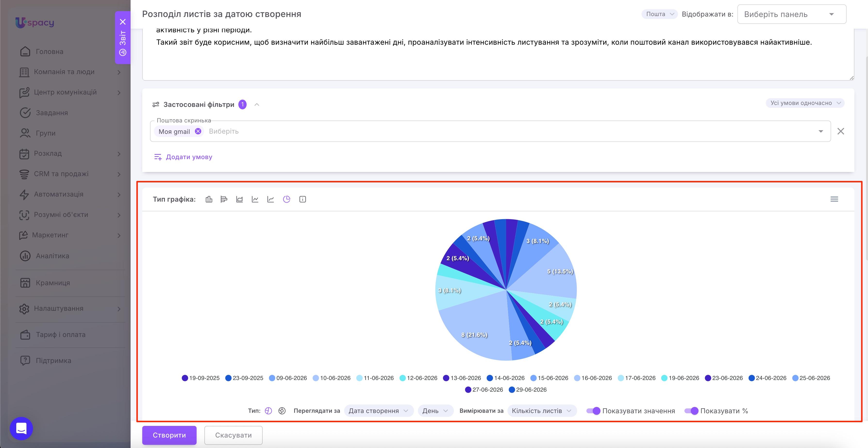The width and height of the screenshot is (868, 448).
Task: Select the pie chart type
Action: tap(286, 199)
